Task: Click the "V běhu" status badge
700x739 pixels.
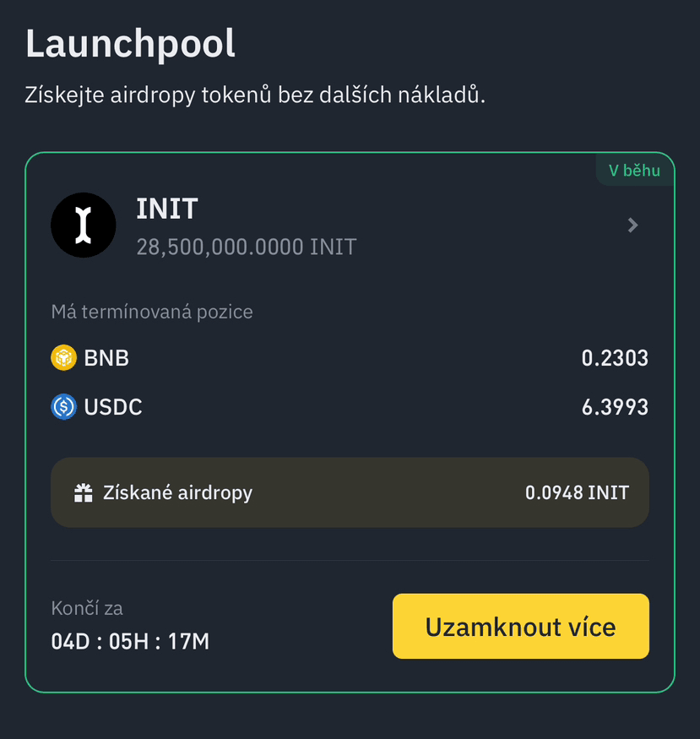Action: (633, 171)
